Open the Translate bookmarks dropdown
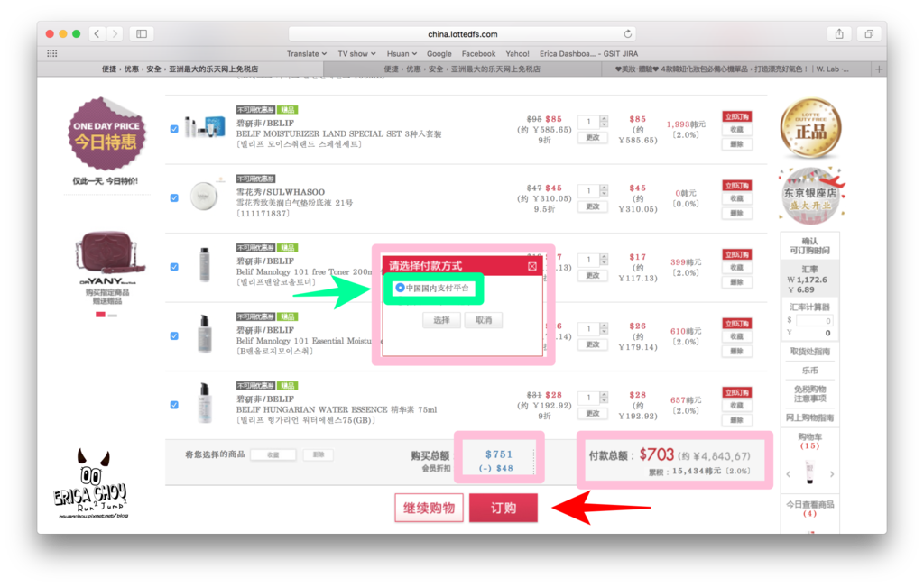The height and width of the screenshot is (587, 924). 307,53
